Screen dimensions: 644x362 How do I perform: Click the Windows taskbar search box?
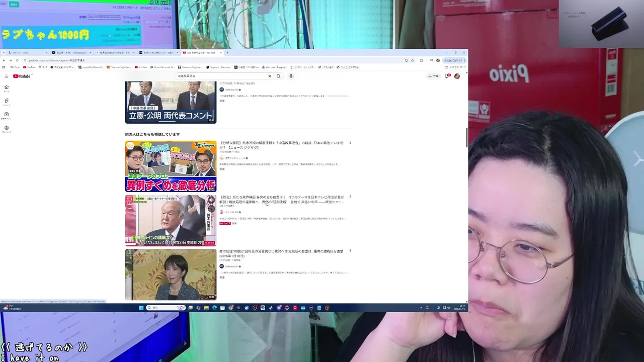point(167,308)
